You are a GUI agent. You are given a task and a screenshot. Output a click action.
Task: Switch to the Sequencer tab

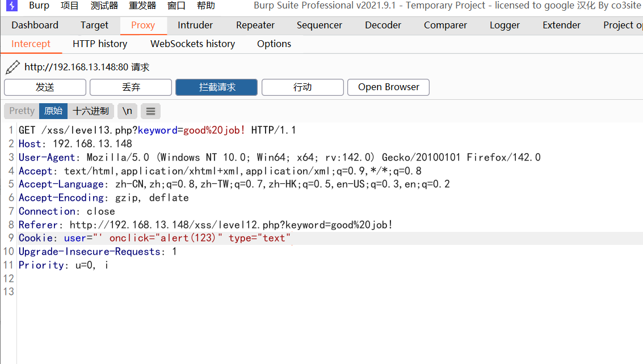(320, 26)
